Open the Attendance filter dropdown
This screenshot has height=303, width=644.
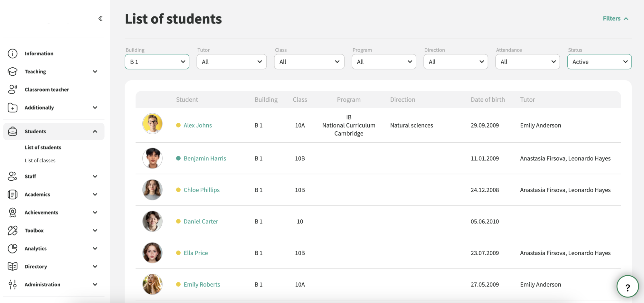(x=527, y=62)
